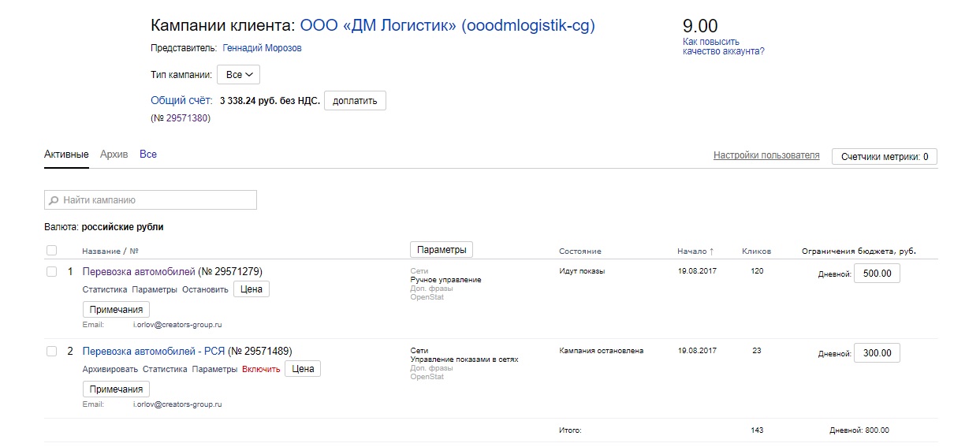Switch to the Архив tab
The image size is (980, 447).
tap(114, 155)
